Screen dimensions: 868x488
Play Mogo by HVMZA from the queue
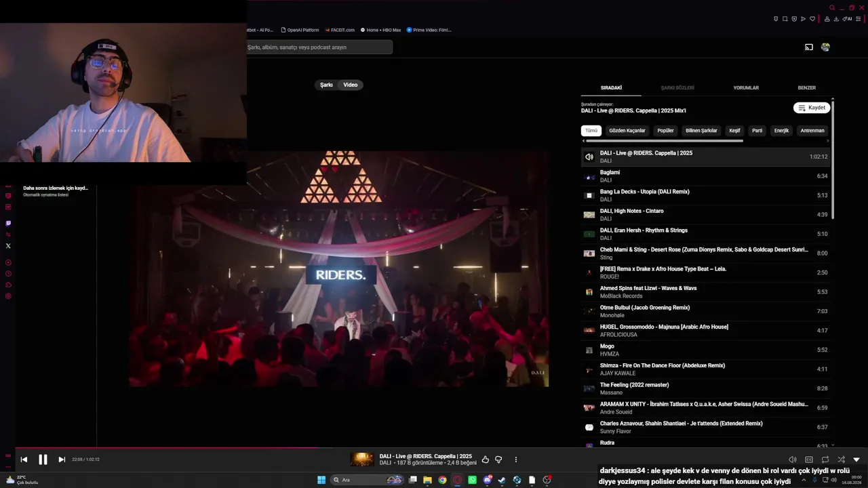point(705,350)
